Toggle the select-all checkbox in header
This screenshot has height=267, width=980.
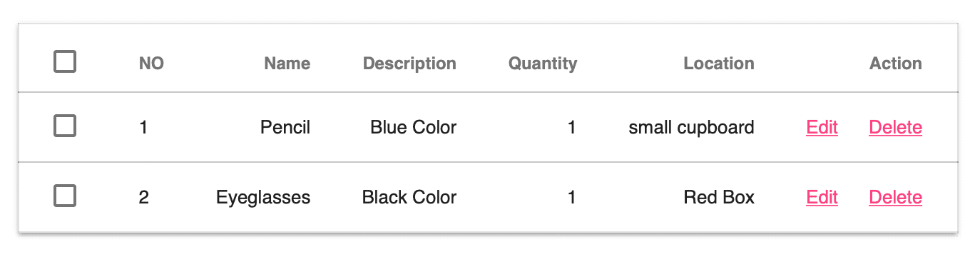pos(65,62)
